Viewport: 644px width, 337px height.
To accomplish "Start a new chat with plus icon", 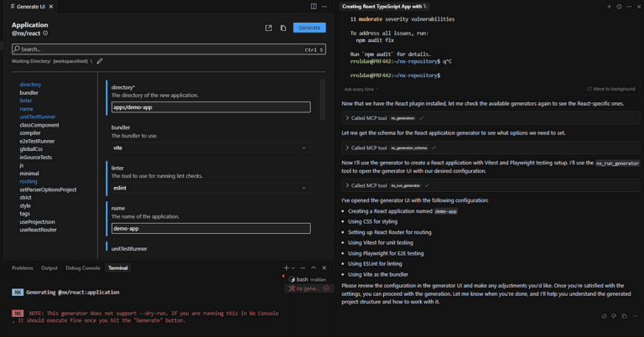I will coord(609,6).
